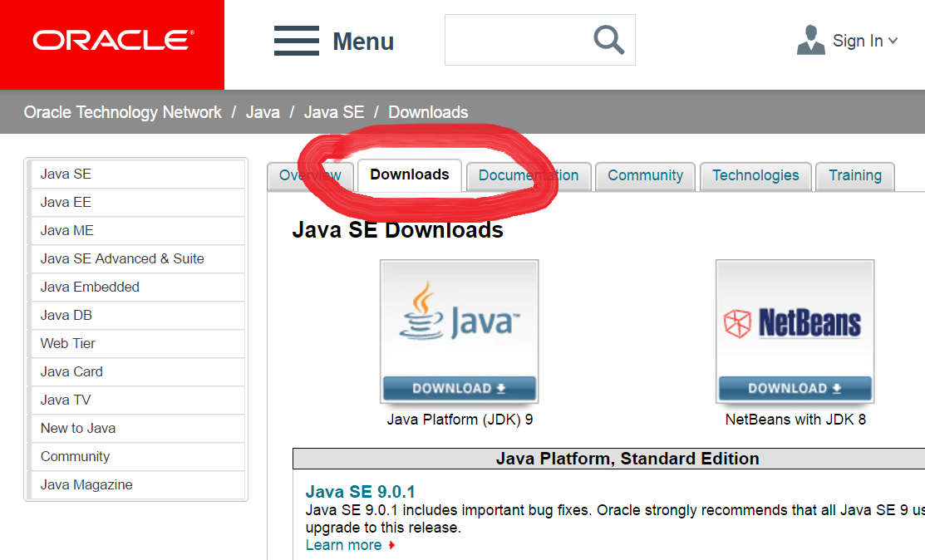The image size is (925, 560).
Task: Follow the Learn more link
Action: click(x=343, y=545)
